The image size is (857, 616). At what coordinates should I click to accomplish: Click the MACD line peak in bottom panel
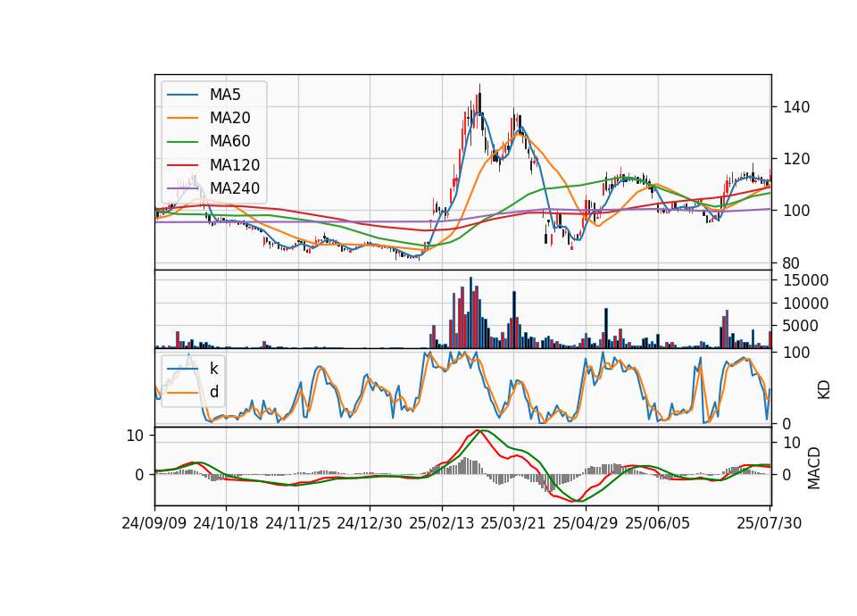tap(477, 432)
